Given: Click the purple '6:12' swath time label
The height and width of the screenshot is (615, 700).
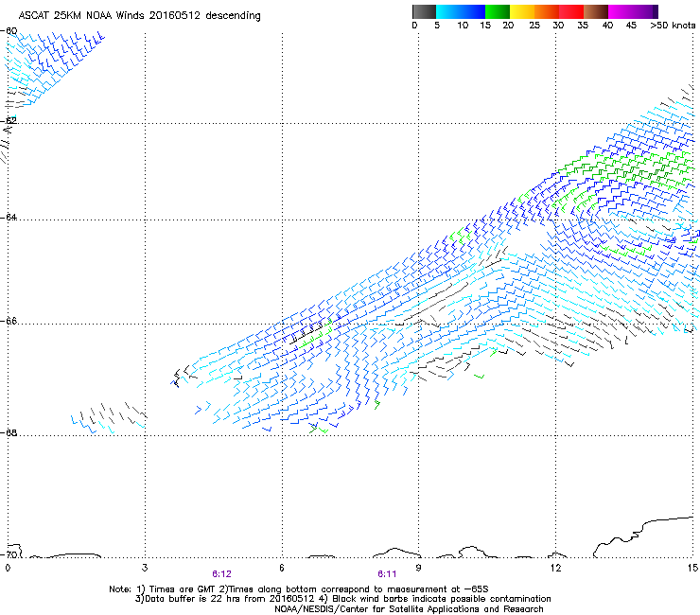Looking at the screenshot, I should coord(222,574).
